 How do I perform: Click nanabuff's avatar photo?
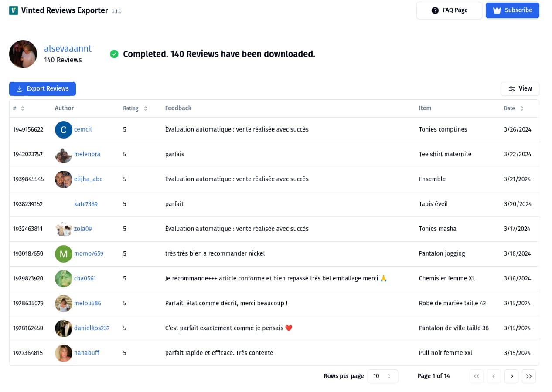coord(64,353)
